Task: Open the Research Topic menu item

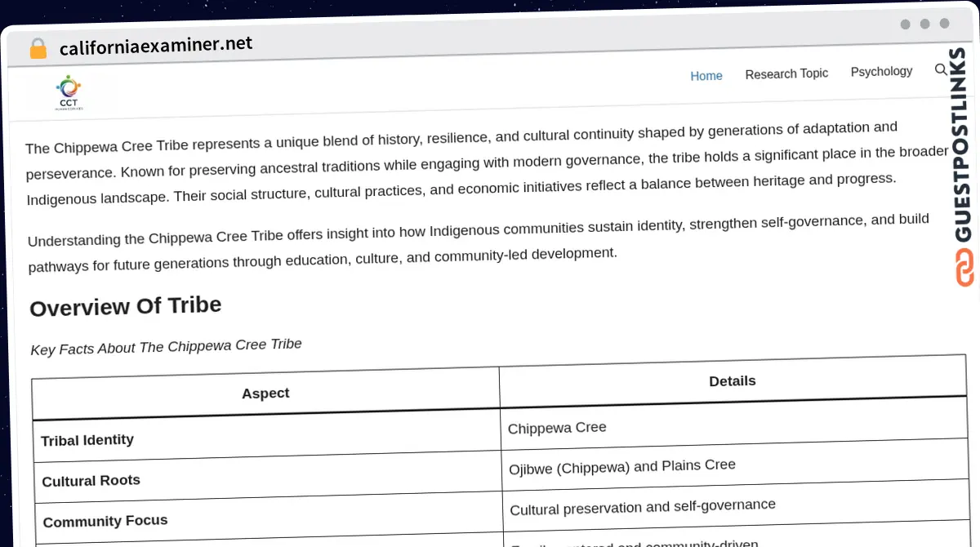Action: tap(786, 73)
